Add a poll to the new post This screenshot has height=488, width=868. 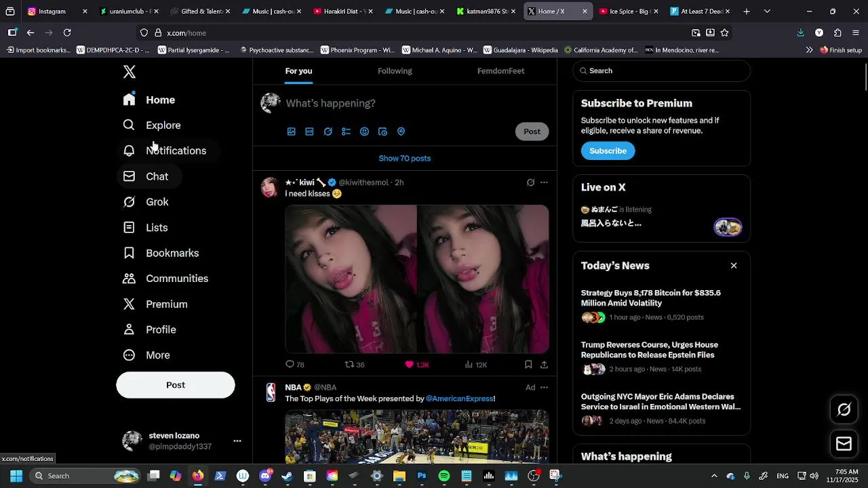(x=347, y=131)
